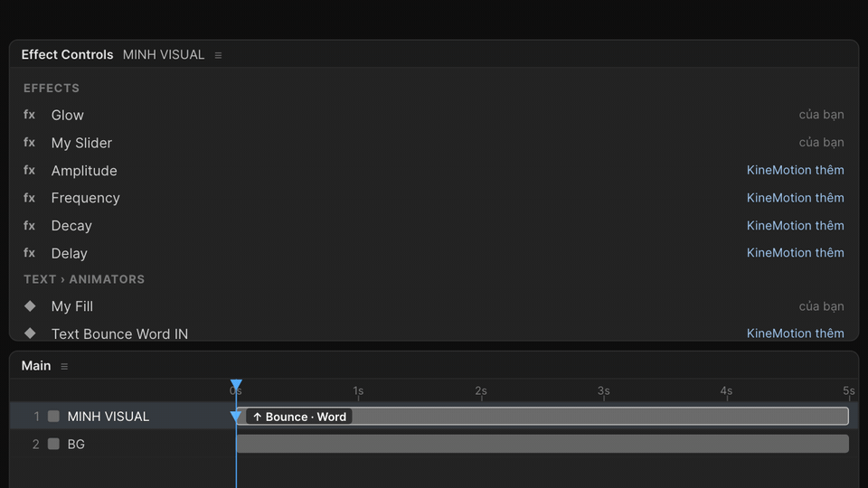Toggle the fx icon for Glow

(x=29, y=115)
